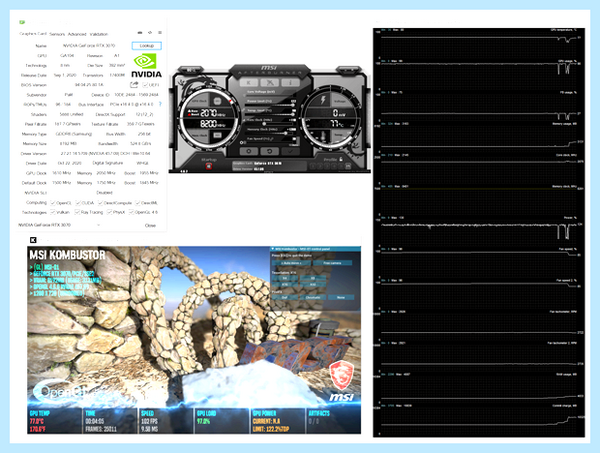Click Afterburner GPU clock gauge chip icon

click(x=217, y=101)
